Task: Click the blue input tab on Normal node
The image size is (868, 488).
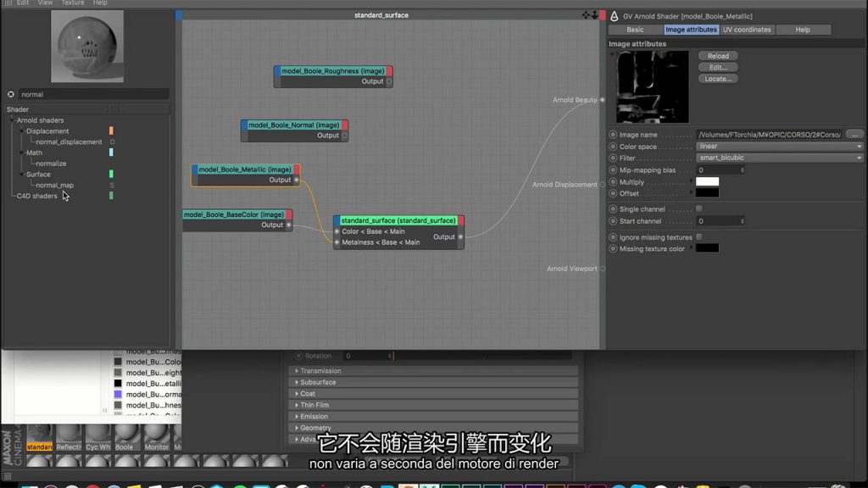Action: (244, 125)
